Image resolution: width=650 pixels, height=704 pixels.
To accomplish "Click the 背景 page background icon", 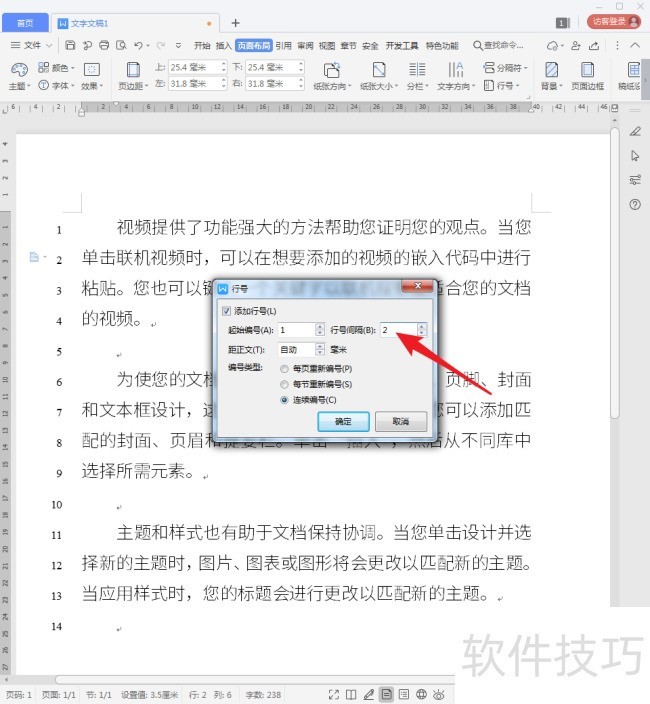I will point(551,70).
